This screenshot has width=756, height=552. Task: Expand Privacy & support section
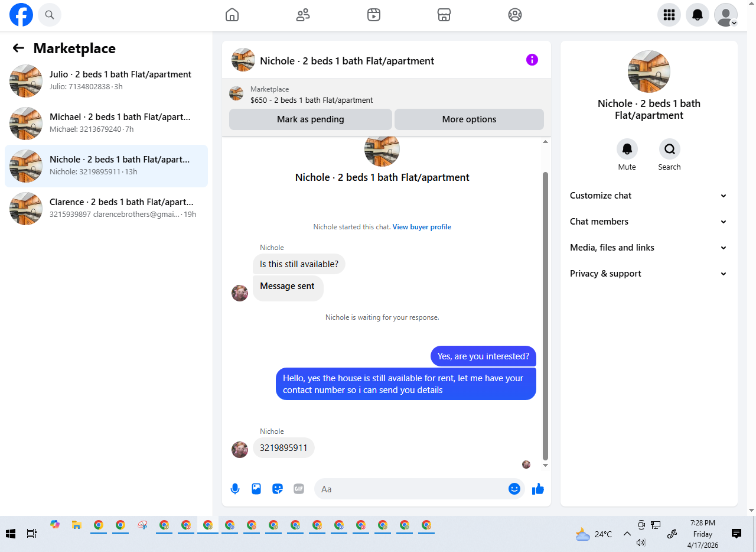[x=649, y=274]
